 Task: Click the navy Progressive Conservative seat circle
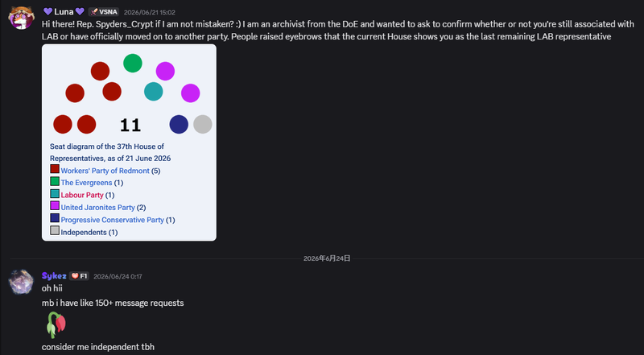(x=179, y=124)
